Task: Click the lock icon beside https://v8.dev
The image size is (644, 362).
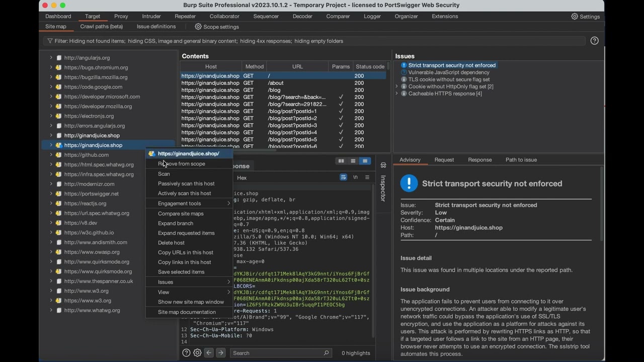Action: 59,223
